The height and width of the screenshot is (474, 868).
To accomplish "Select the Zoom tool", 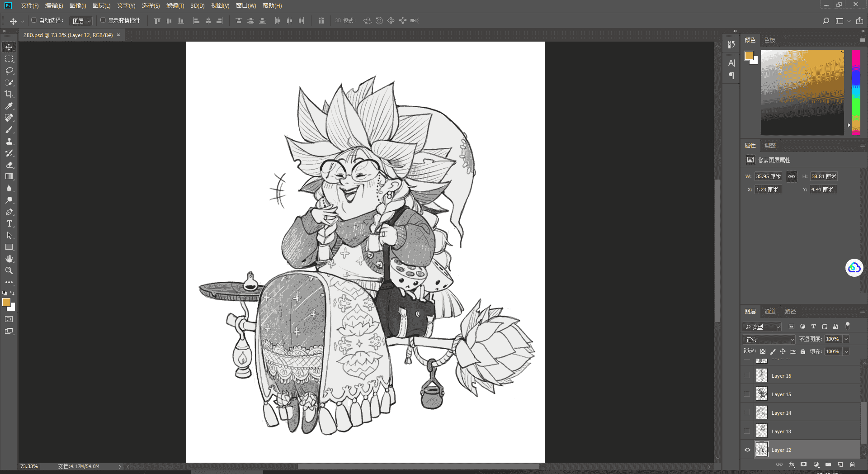I will 9,270.
